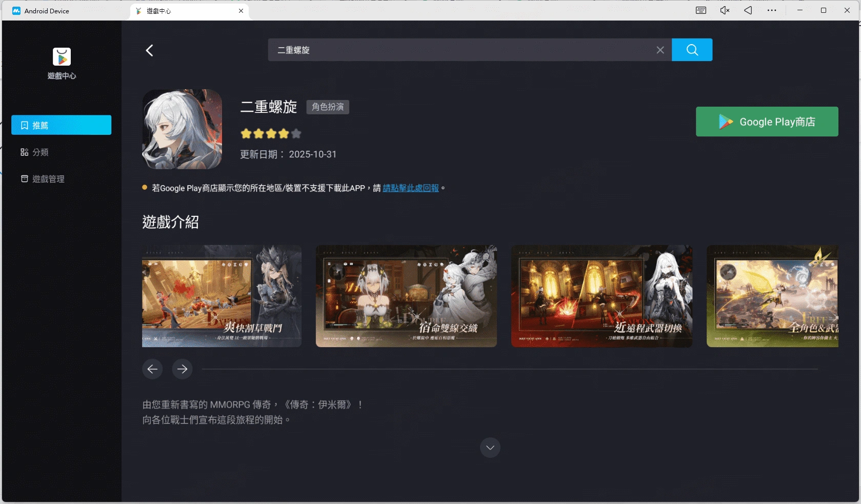This screenshot has height=504, width=861.
Task: Open the virtual keyboard from the title bar
Action: (x=700, y=10)
